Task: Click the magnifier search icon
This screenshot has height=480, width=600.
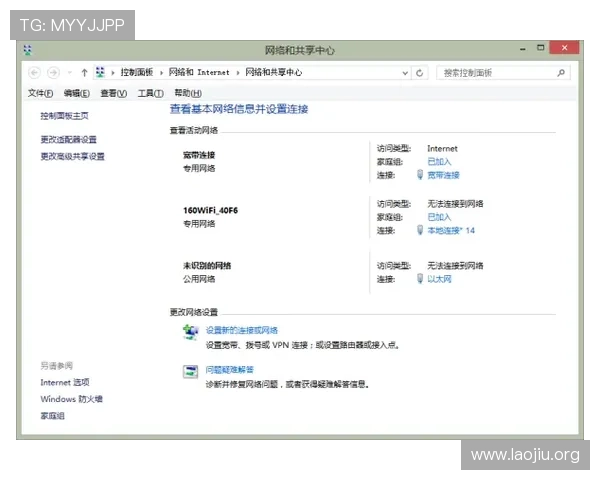Action: click(561, 73)
